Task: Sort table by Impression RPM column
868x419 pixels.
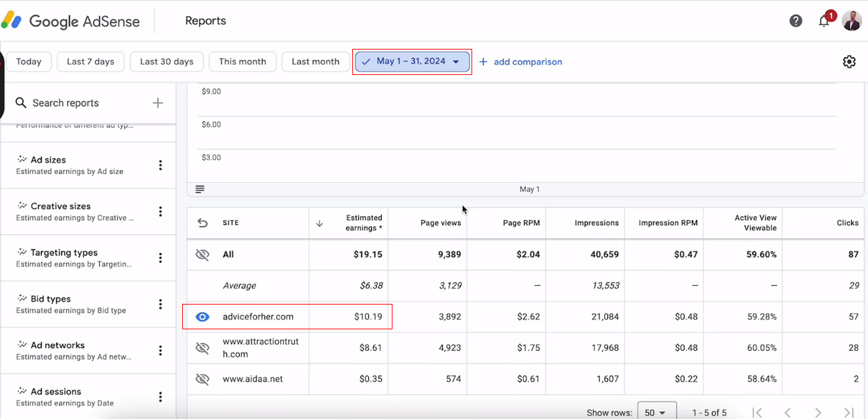Action: (668, 223)
